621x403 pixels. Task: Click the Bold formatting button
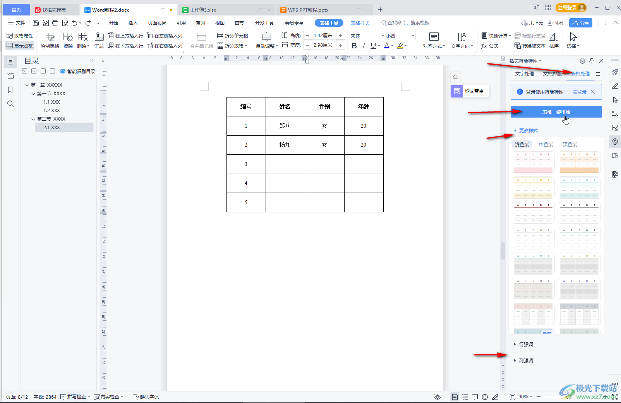(x=354, y=46)
